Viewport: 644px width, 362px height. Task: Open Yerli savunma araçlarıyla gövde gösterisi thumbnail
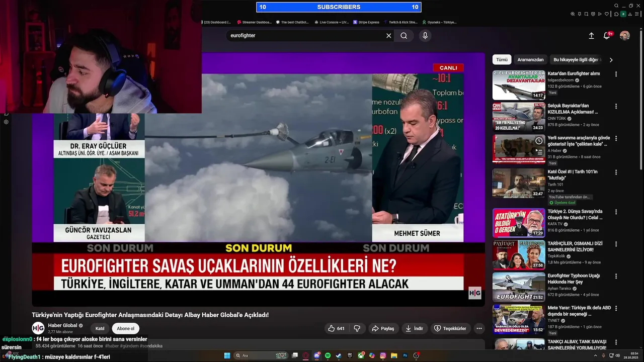pos(519,149)
